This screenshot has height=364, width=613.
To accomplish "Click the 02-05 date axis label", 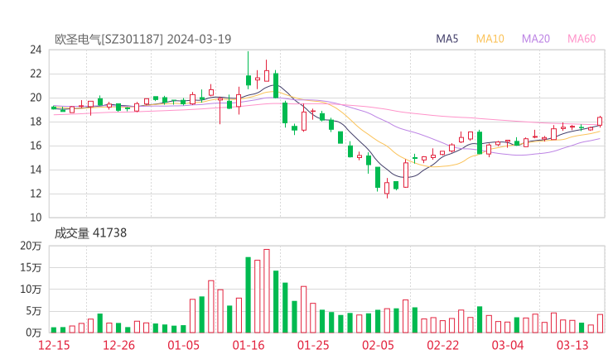I will (378, 345).
